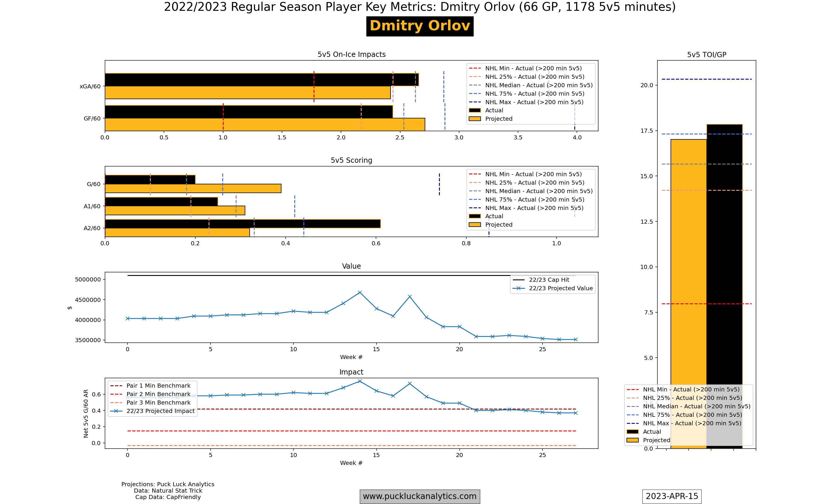This screenshot has width=840, height=504.
Task: Select the A1/60 axis label
Action: pos(92,206)
